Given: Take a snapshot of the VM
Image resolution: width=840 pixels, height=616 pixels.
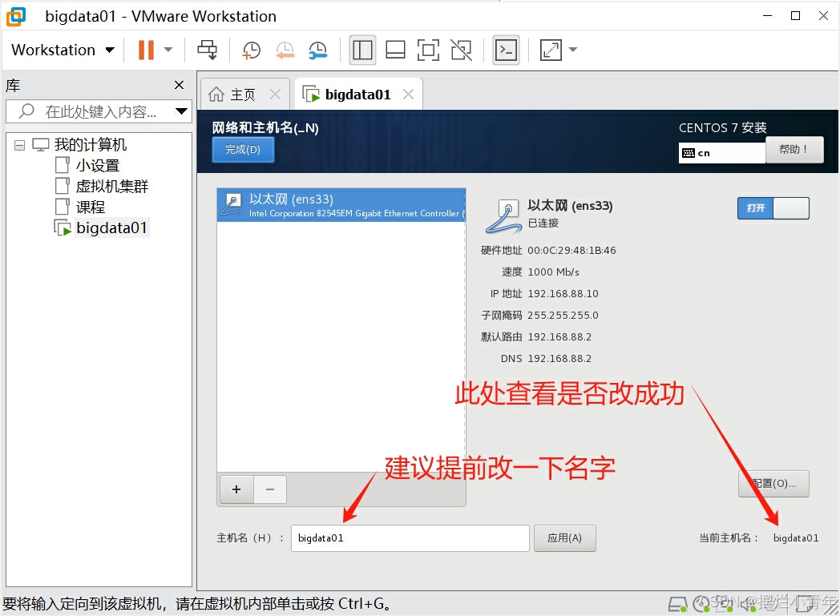Looking at the screenshot, I should 251,50.
